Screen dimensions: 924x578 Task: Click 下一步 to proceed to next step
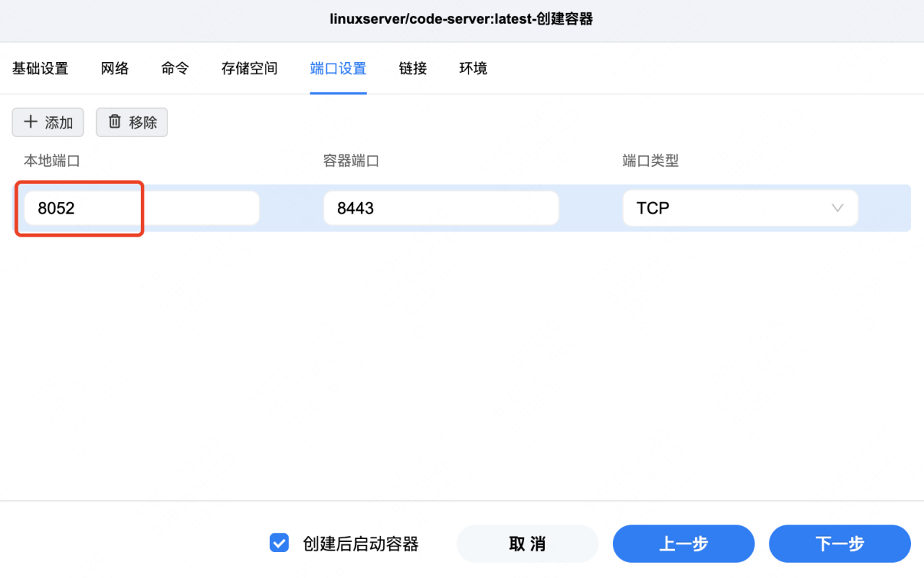(839, 543)
